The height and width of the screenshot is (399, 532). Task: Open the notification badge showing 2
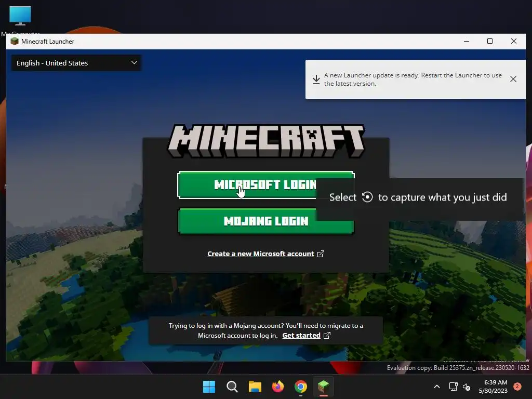[x=517, y=387]
